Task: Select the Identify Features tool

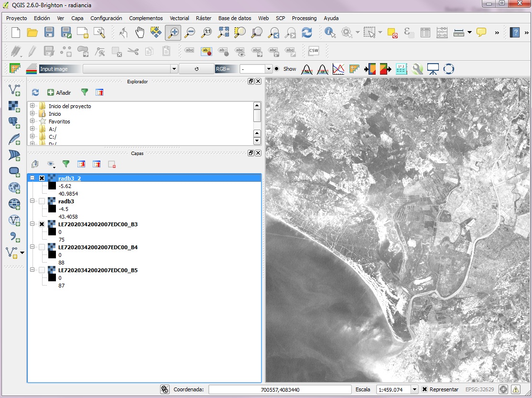Action: point(330,33)
